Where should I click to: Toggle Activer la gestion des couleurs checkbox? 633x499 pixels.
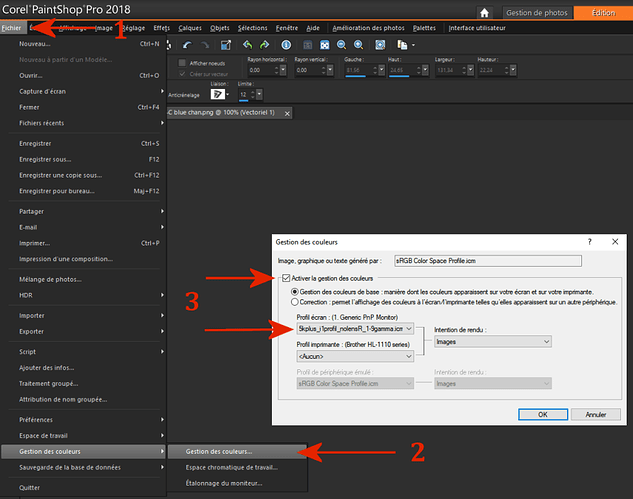point(286,277)
